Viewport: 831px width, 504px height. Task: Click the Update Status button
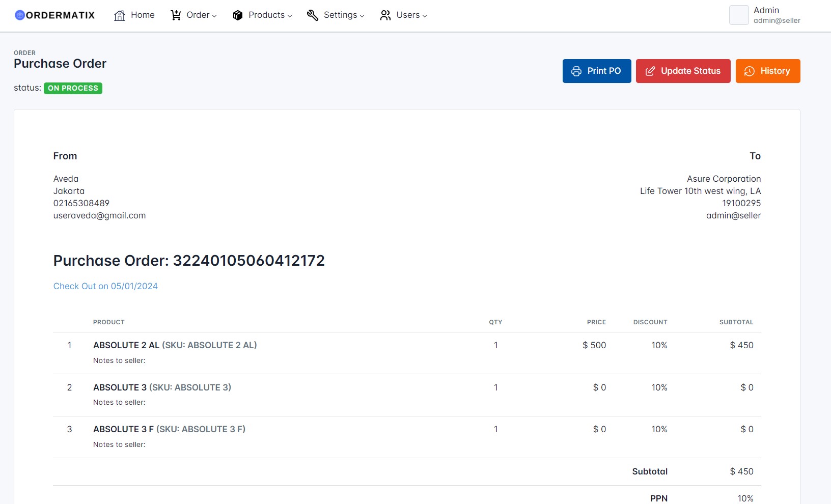tap(683, 71)
